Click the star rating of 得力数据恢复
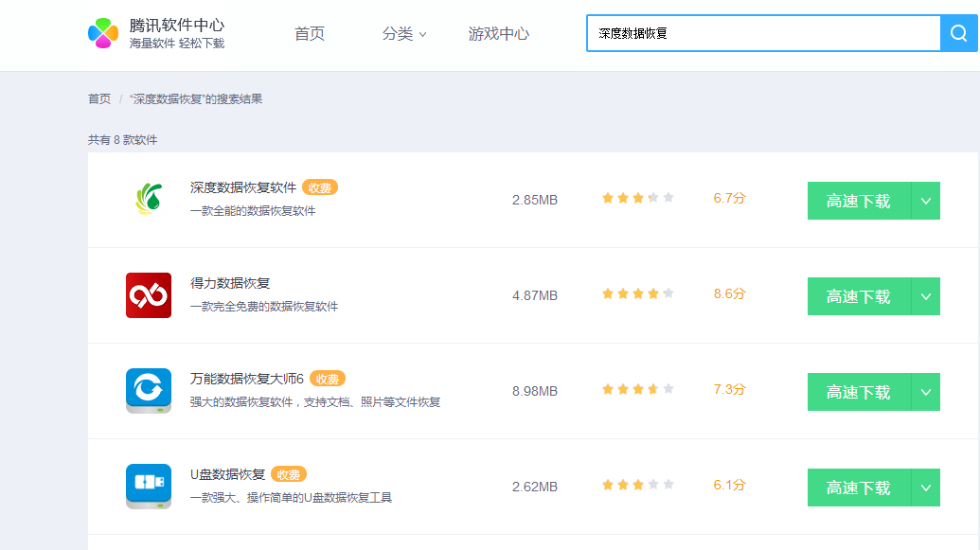980x550 pixels. [x=637, y=293]
